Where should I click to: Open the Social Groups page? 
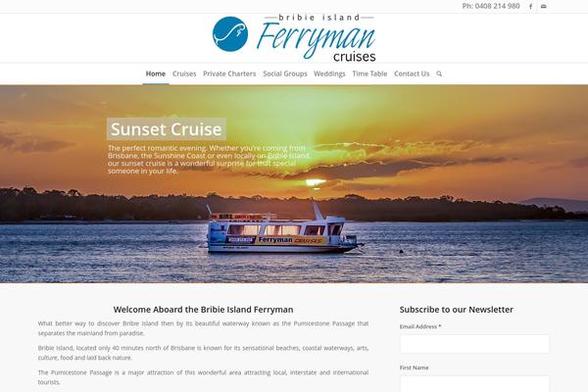point(285,73)
